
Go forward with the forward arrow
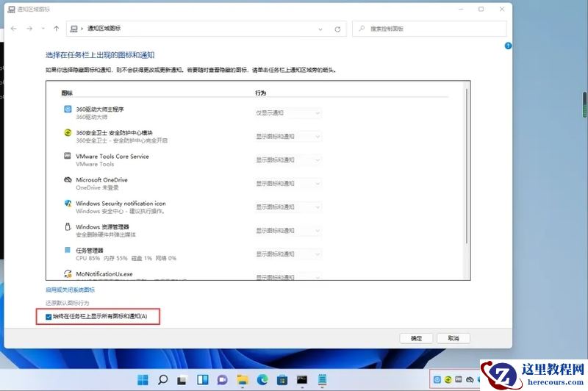click(x=29, y=29)
